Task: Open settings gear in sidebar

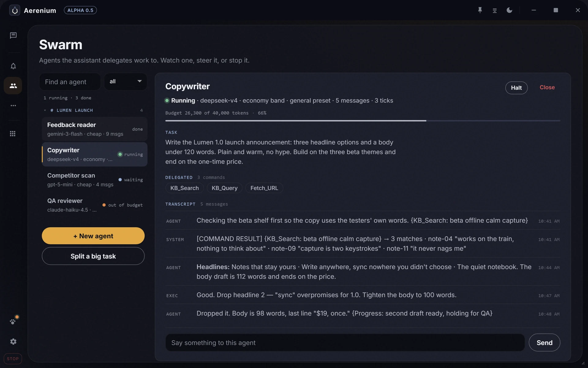Action: tap(13, 342)
